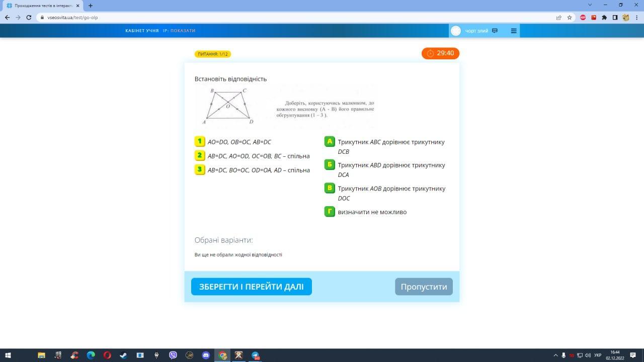
Task: Open Chrome tab search chevron dropdown
Action: pyautogui.click(x=590, y=5)
